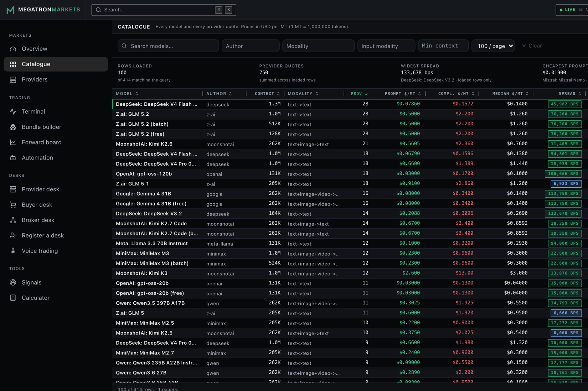Click the X icon beside Clear
This screenshot has width=588, height=391.
524,46
